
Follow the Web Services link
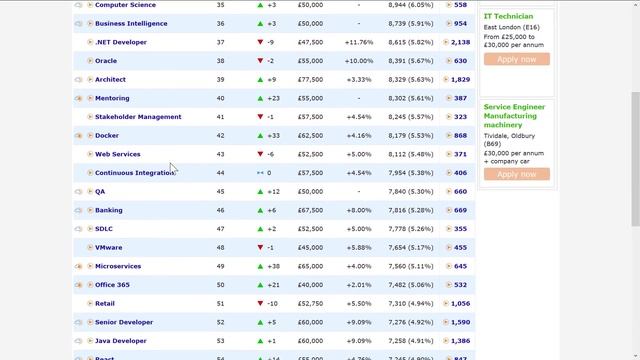point(118,154)
